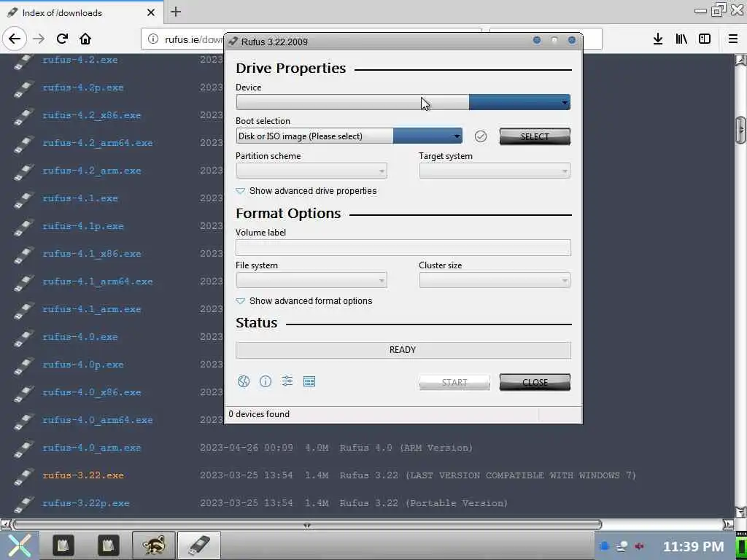Image resolution: width=747 pixels, height=560 pixels.
Task: Download rufus-4.2_arm64.exe link
Action: coord(98,143)
